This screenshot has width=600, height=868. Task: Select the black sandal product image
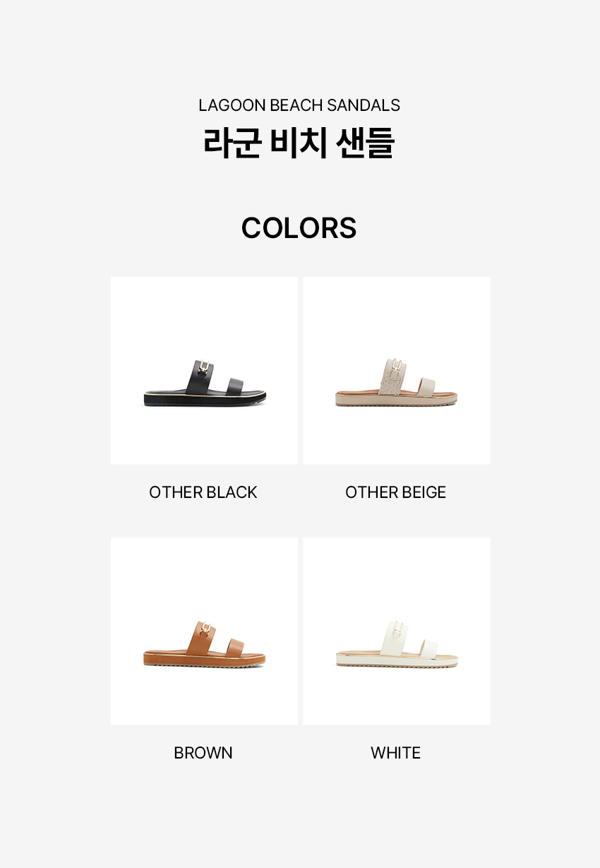204,370
